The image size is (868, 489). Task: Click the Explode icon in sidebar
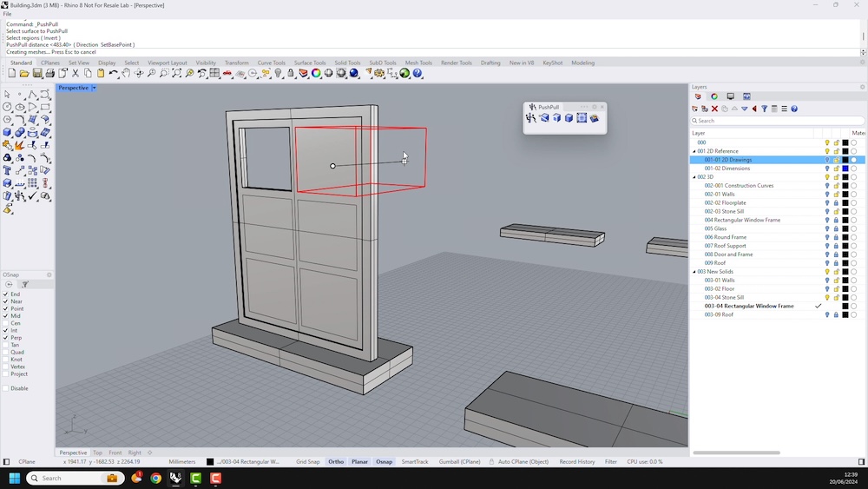[x=20, y=145]
